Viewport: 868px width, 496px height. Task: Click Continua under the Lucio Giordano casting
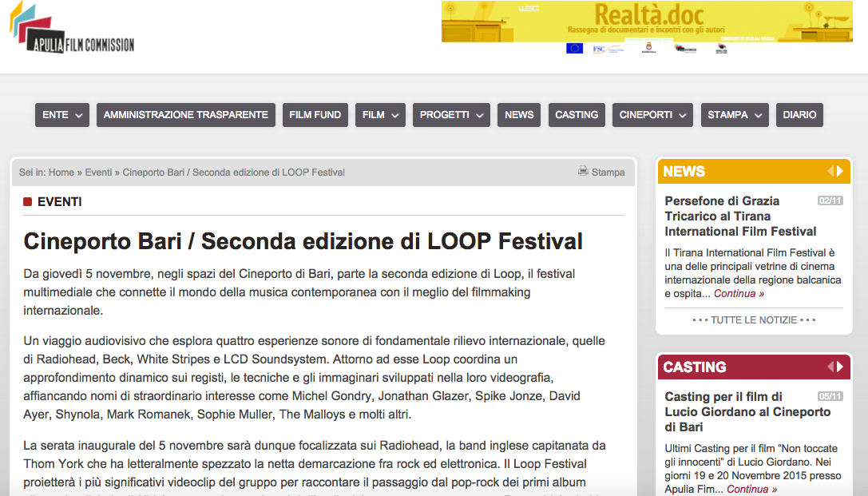pos(751,489)
